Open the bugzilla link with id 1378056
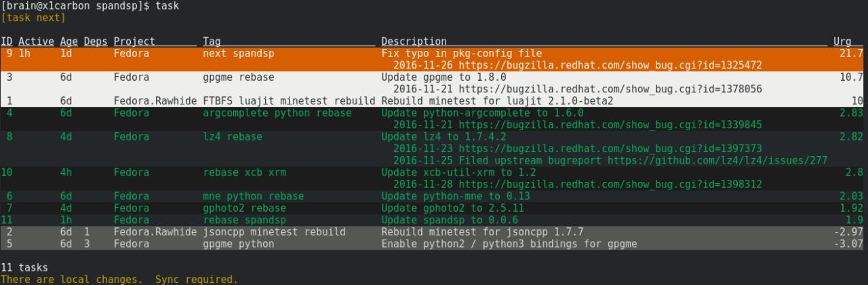 click(610, 90)
